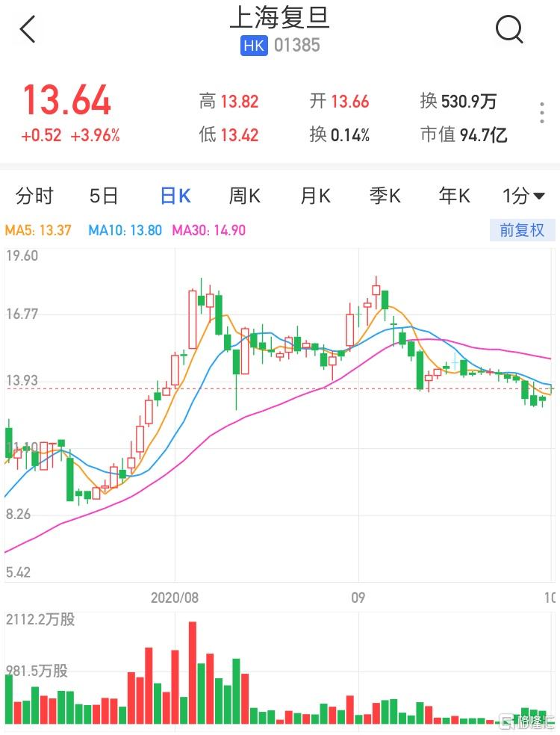This screenshot has width=560, height=735.
Task: Open the 季K quarterly chart
Action: tap(385, 196)
